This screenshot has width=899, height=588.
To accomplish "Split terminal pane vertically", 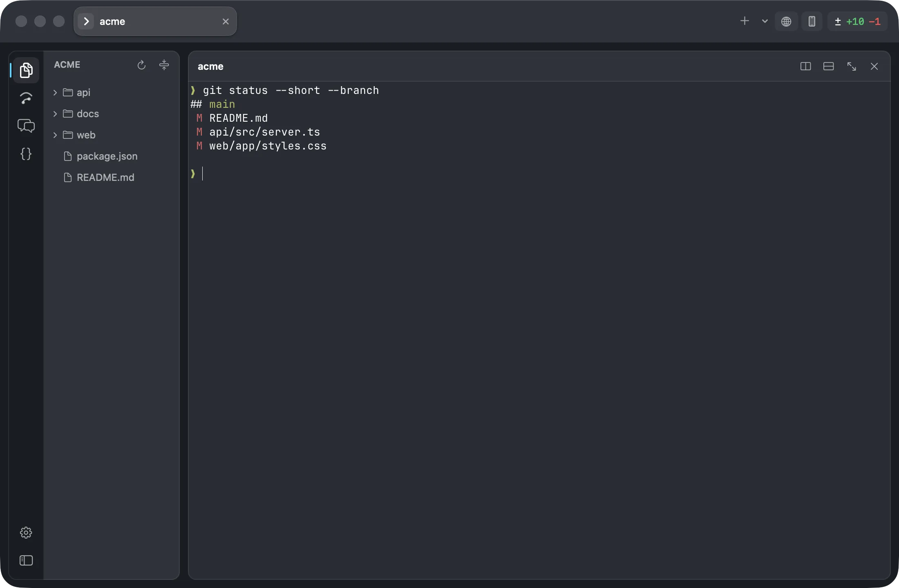I will click(805, 66).
